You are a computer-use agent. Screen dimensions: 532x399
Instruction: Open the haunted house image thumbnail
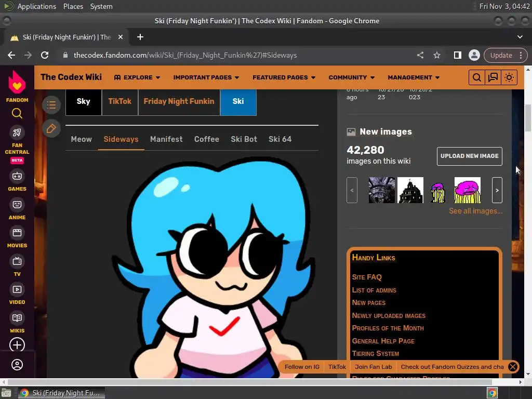point(410,190)
